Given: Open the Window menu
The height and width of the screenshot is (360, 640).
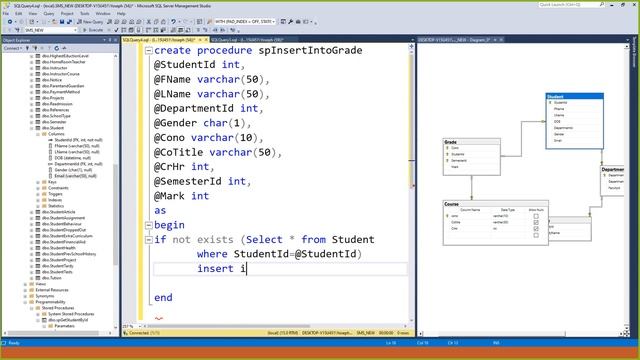Looking at the screenshot, I should point(103,13).
